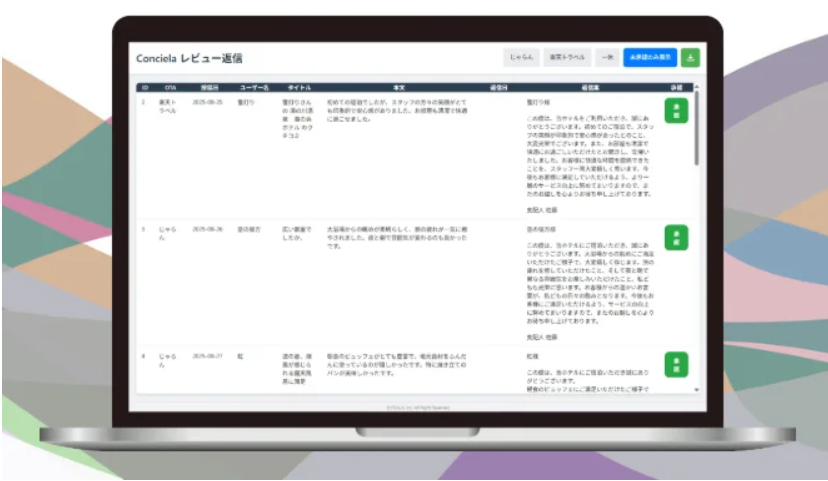Approve the reply for review ID 2
Viewport: 828px width, 481px height.
coord(676,110)
